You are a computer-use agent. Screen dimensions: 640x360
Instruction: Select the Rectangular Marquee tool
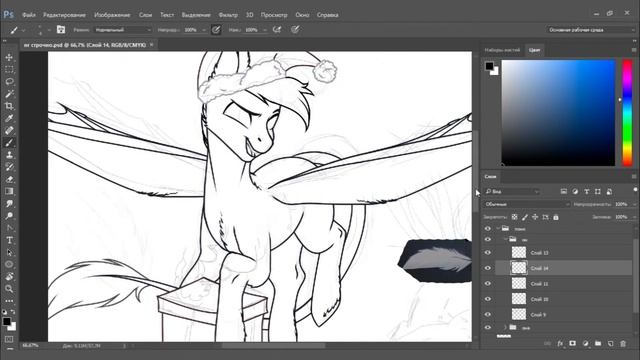click(9, 69)
